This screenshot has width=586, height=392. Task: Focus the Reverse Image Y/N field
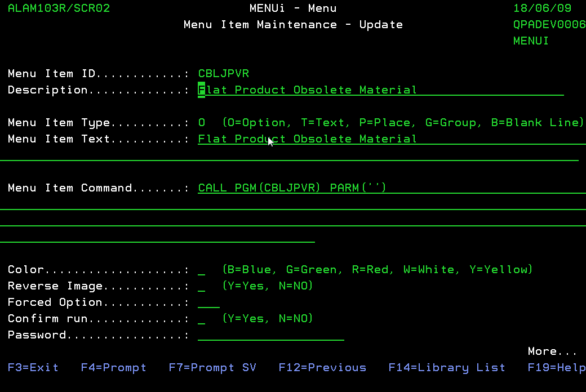(x=202, y=286)
